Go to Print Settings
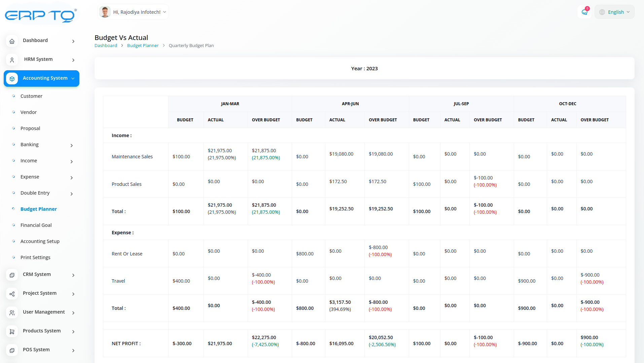 [35, 257]
